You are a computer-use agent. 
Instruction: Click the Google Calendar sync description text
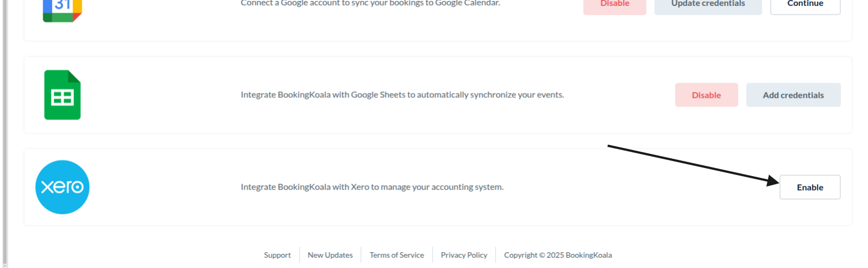pyautogui.click(x=370, y=3)
